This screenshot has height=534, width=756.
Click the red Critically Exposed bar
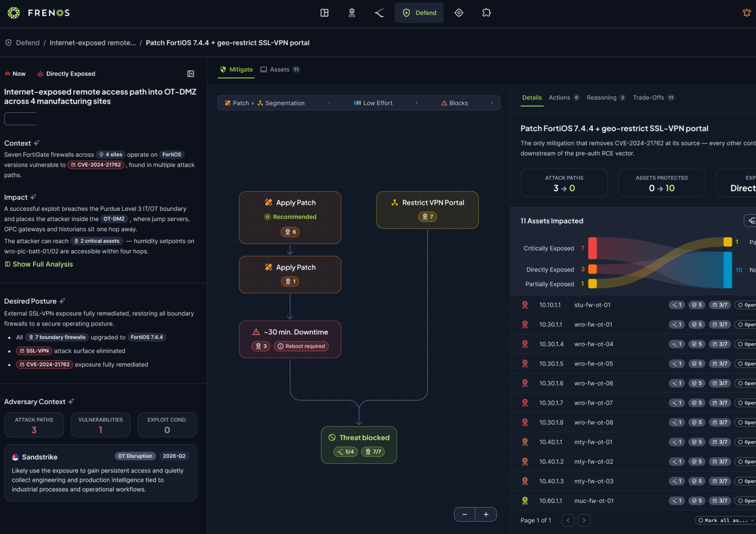pos(592,248)
